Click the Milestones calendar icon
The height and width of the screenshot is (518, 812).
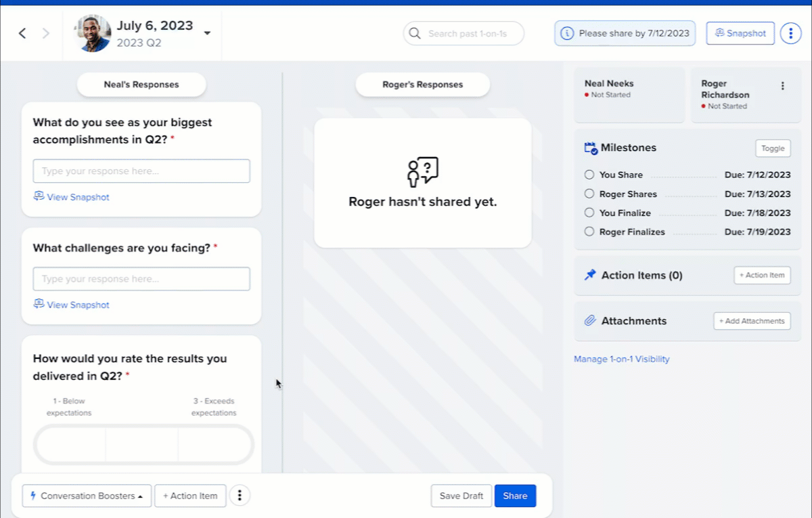pos(590,148)
